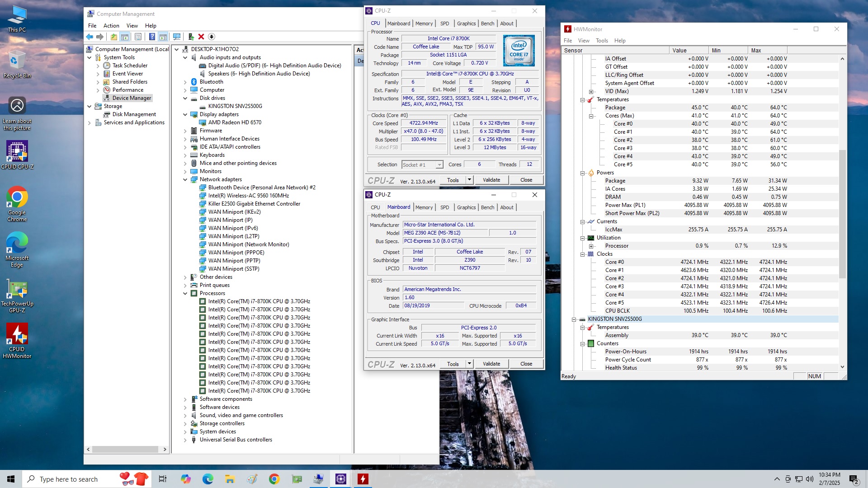Open File Explorer from the taskbar
This screenshot has height=488, width=868.
pyautogui.click(x=230, y=479)
